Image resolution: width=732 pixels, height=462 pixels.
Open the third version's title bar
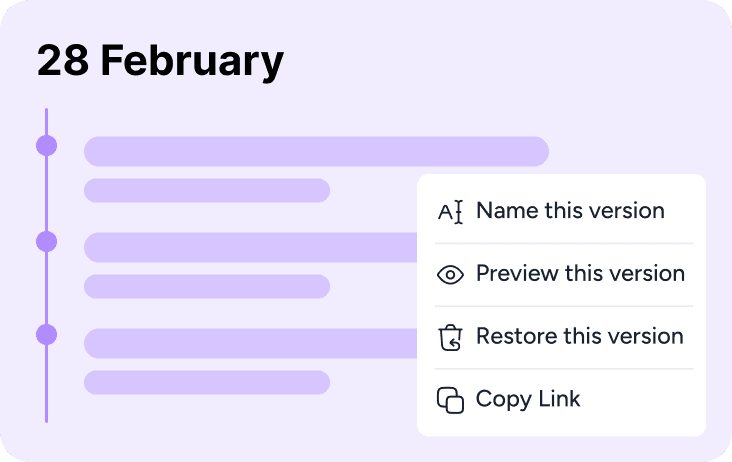coord(251,343)
